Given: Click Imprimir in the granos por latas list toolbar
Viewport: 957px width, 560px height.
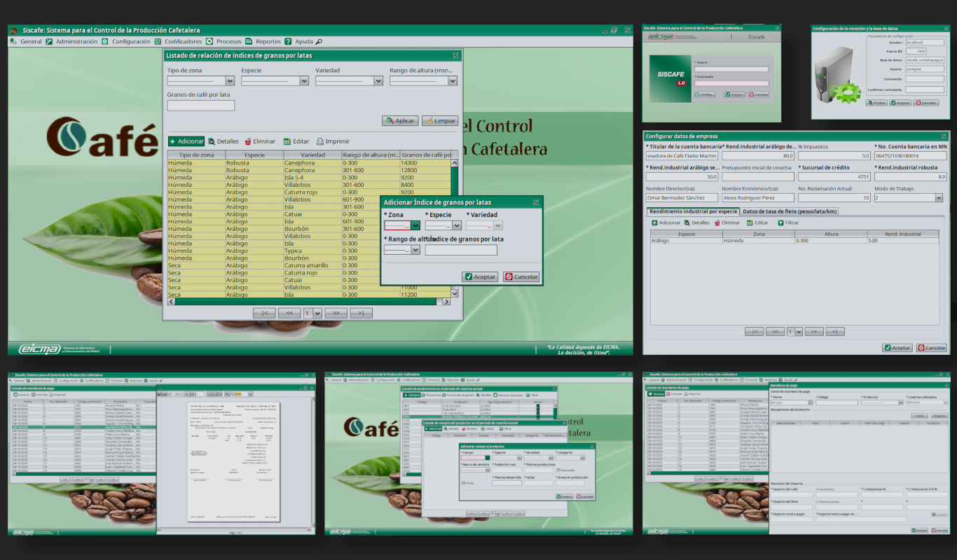Looking at the screenshot, I should point(333,141).
